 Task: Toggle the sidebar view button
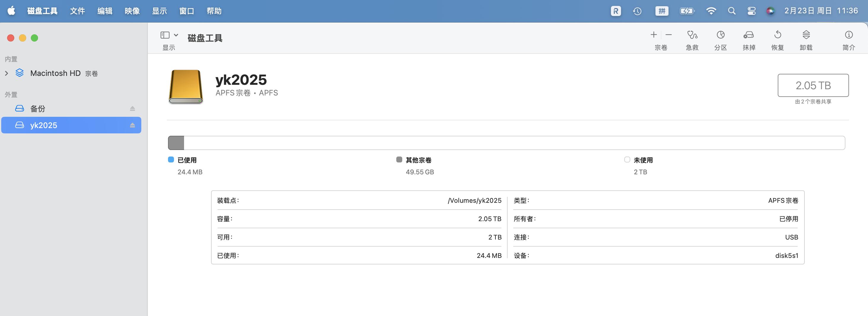click(x=165, y=35)
